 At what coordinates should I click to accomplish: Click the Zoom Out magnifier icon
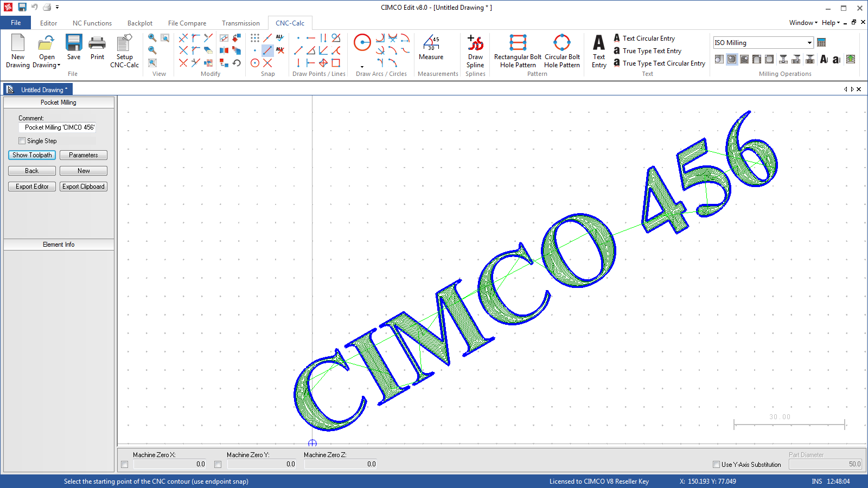(x=152, y=50)
